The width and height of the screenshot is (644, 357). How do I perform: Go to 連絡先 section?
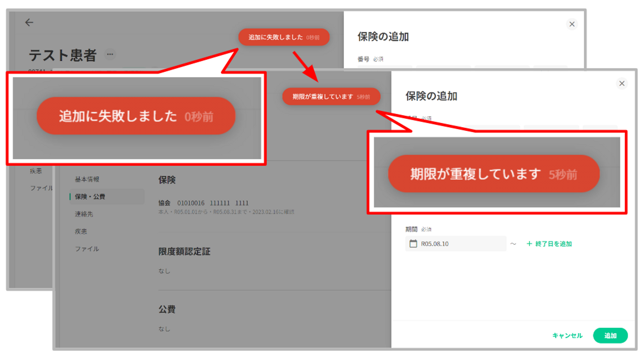point(84,214)
